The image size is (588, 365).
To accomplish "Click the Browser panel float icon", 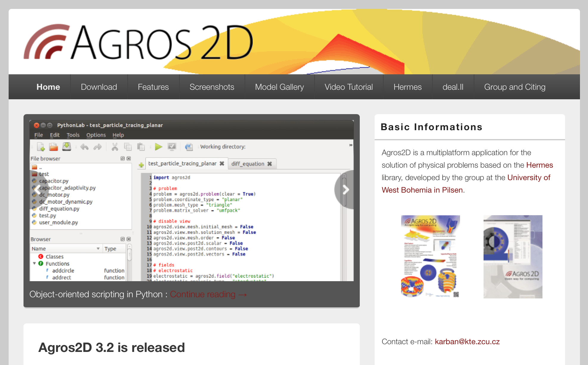I will [123, 239].
